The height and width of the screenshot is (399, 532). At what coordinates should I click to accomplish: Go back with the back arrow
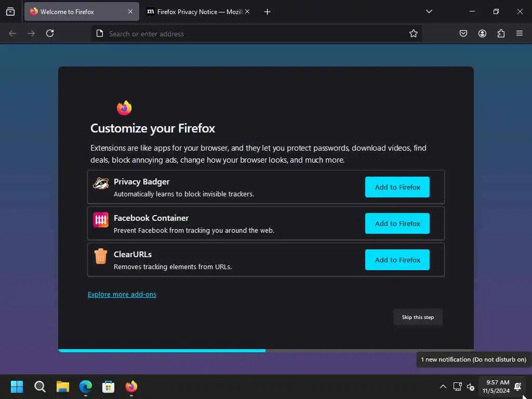pyautogui.click(x=12, y=33)
